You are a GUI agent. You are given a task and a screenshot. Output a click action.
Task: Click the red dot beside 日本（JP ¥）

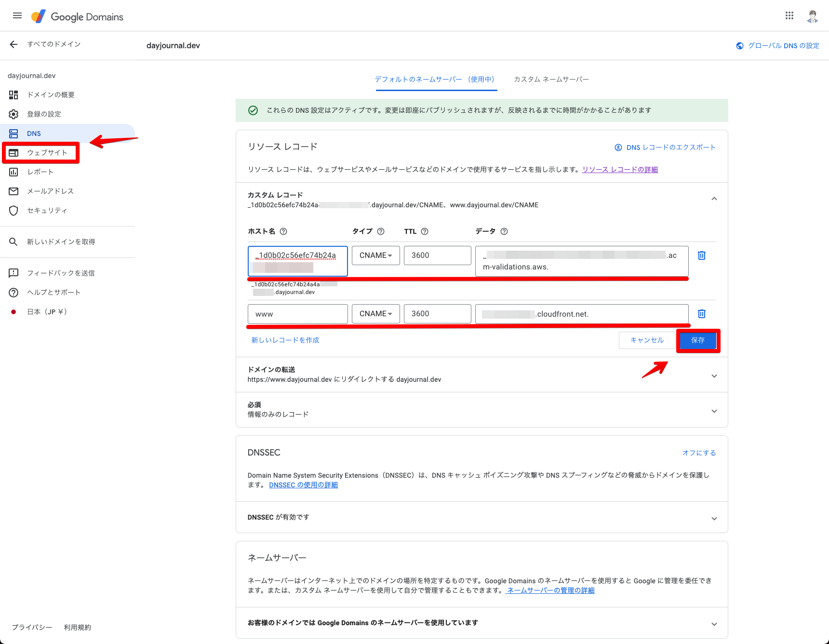pos(13,312)
